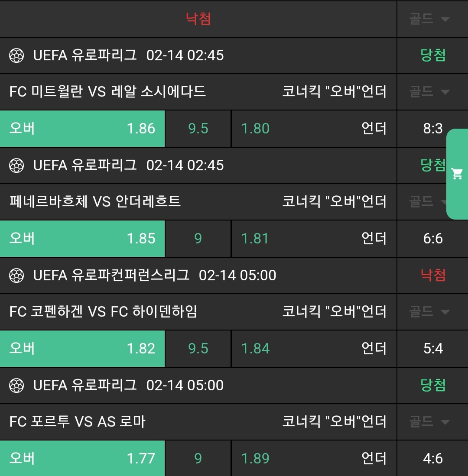The width and height of the screenshot is (468, 476).
Task: Click the soccer ball icon above 페네르바흐체 match
Action: click(x=16, y=165)
